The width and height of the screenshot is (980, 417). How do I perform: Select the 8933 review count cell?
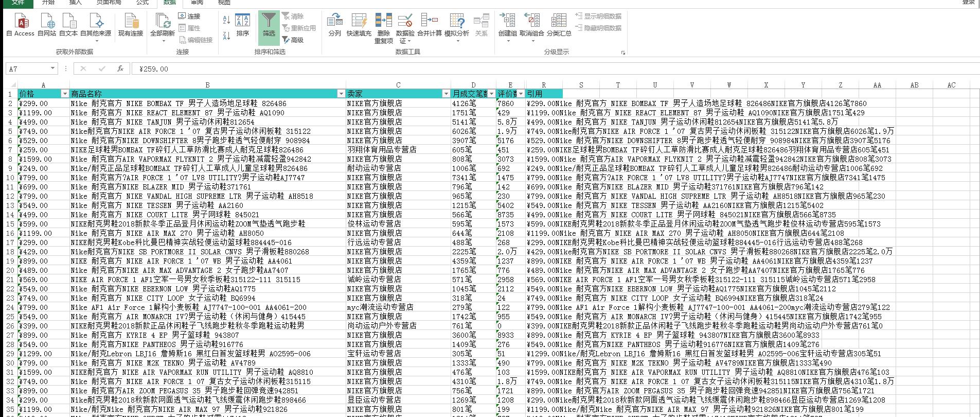(x=511, y=335)
